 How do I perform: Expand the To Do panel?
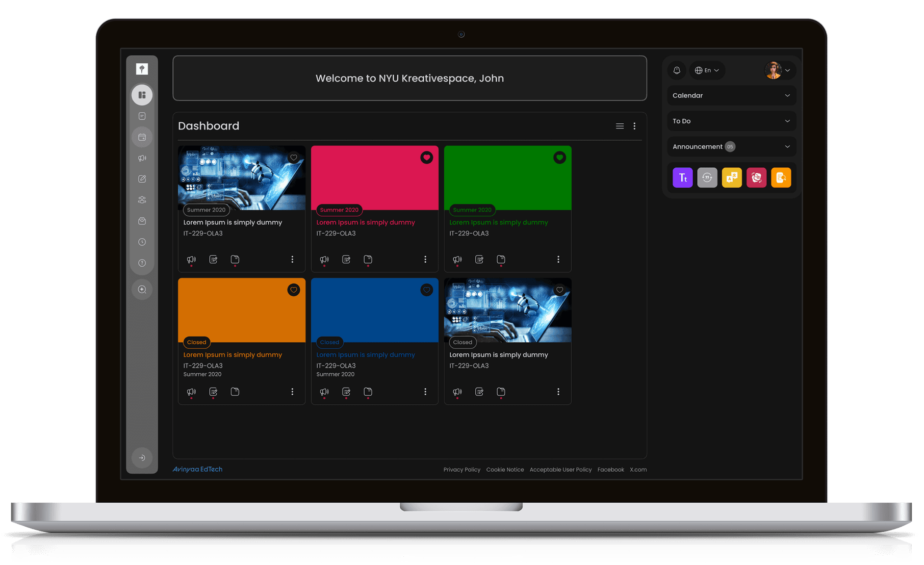(x=731, y=121)
